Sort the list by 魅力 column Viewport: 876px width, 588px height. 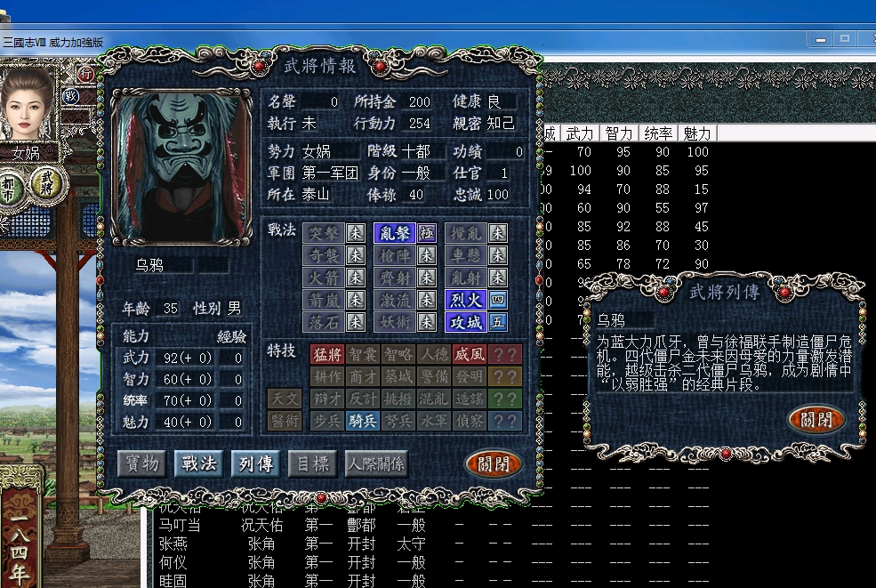click(x=697, y=133)
